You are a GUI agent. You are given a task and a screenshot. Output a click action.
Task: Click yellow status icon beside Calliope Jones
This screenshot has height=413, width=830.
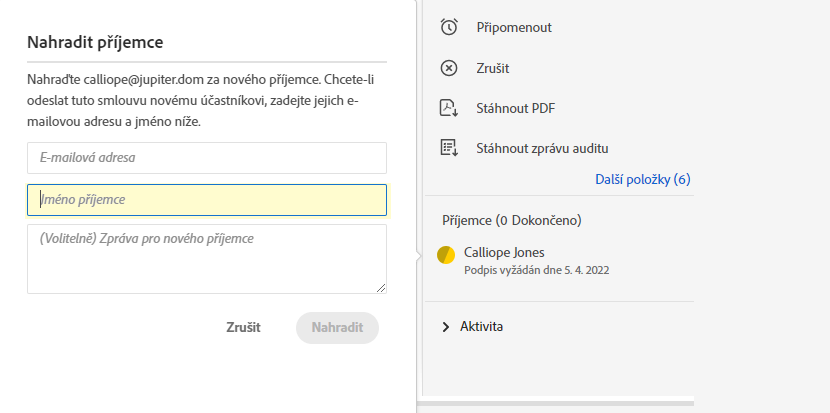[x=446, y=255]
